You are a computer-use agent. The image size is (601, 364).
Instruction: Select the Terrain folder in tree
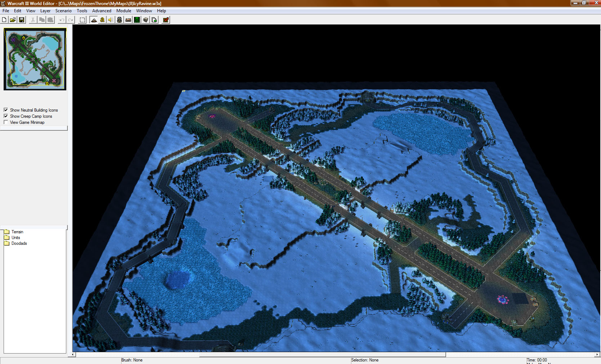coord(17,232)
